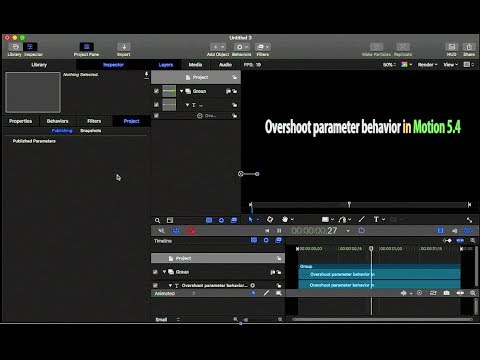Select the Media tab
Viewport: 480px width, 360px height.
[195, 65]
